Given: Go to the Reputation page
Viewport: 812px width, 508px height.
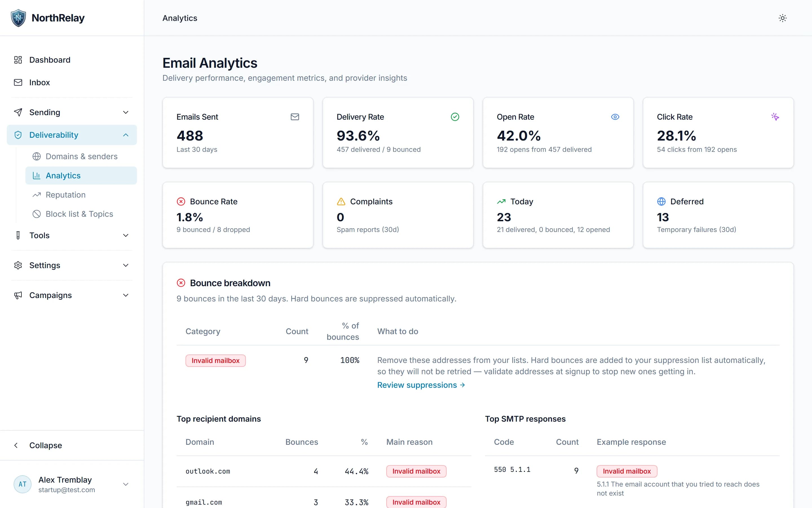Looking at the screenshot, I should (81, 195).
